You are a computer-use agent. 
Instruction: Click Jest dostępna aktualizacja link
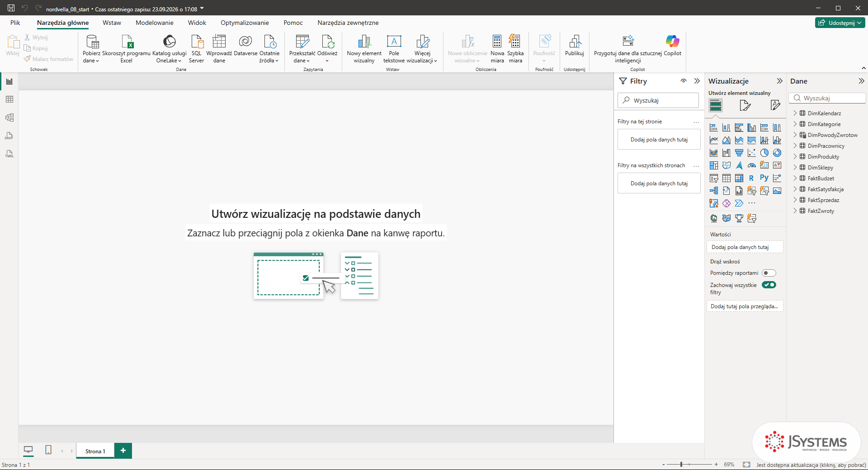pos(811,465)
